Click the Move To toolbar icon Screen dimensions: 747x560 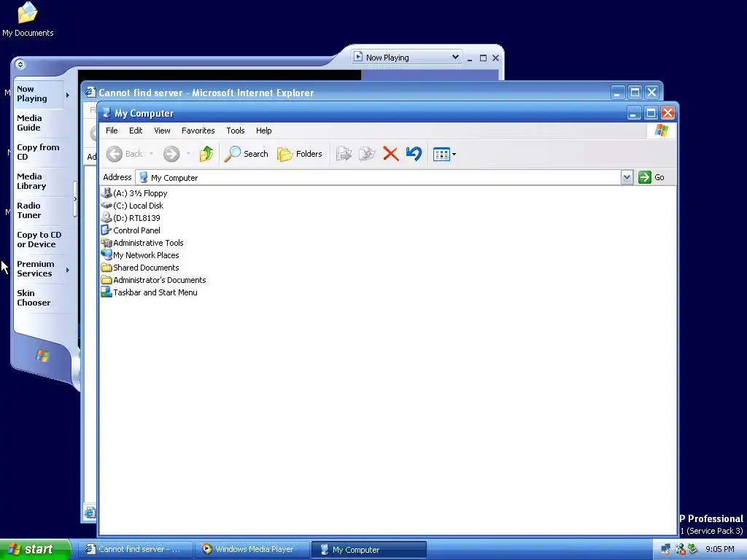pos(344,154)
